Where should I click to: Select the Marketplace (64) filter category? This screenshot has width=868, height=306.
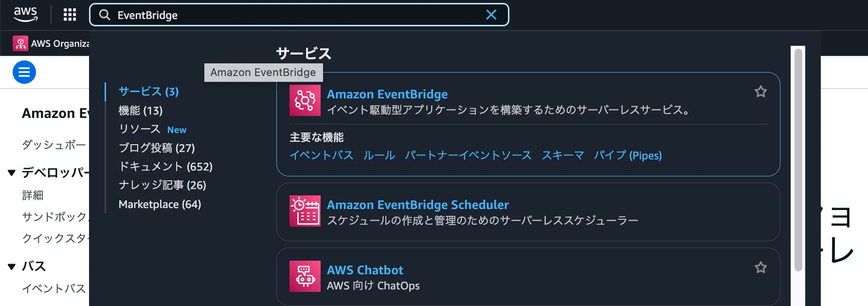[160, 204]
